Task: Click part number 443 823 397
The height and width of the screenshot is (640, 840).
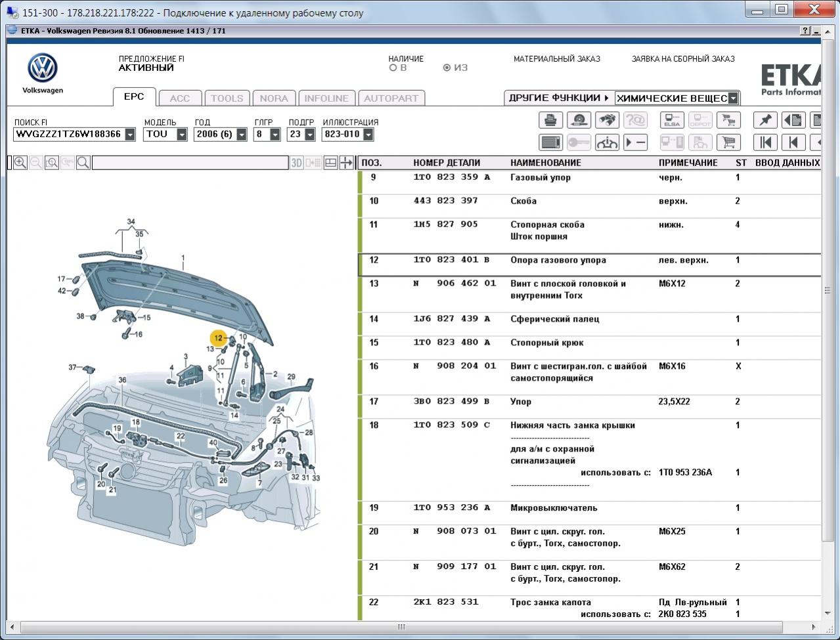Action: click(x=445, y=201)
